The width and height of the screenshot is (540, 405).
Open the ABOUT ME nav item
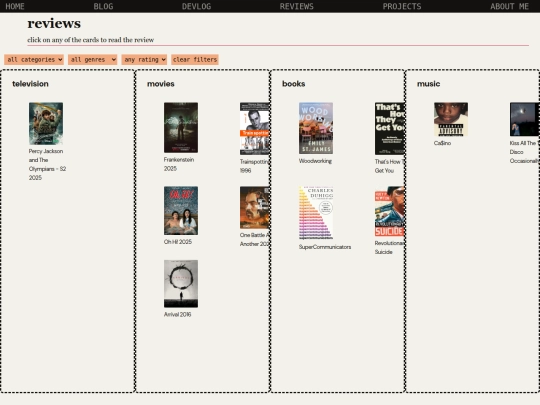click(x=509, y=6)
